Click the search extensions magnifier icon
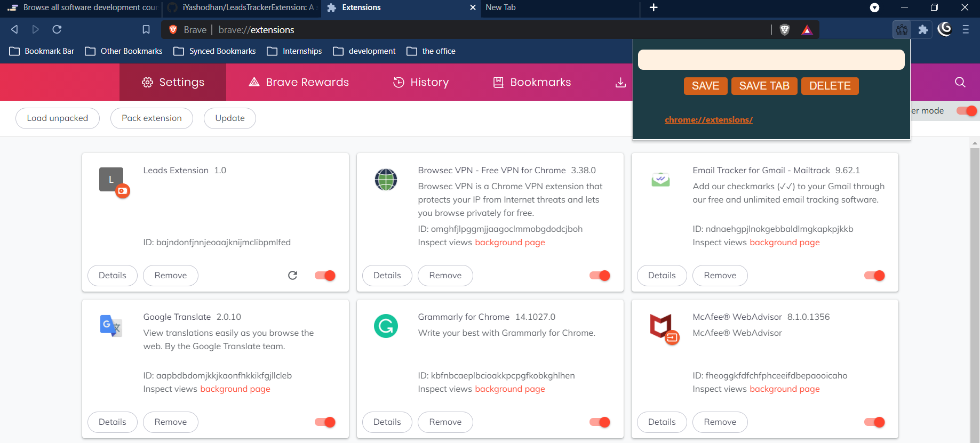This screenshot has height=443, width=980. (x=960, y=82)
